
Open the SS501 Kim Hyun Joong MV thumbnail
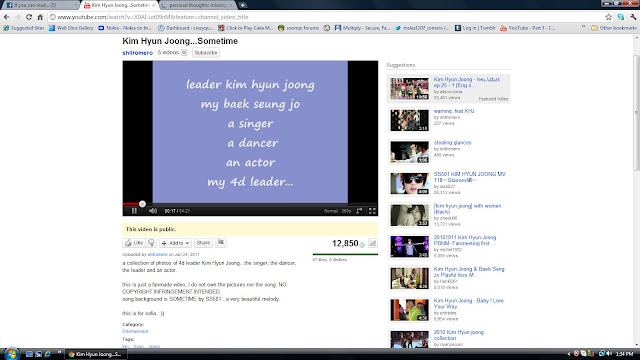tap(409, 184)
